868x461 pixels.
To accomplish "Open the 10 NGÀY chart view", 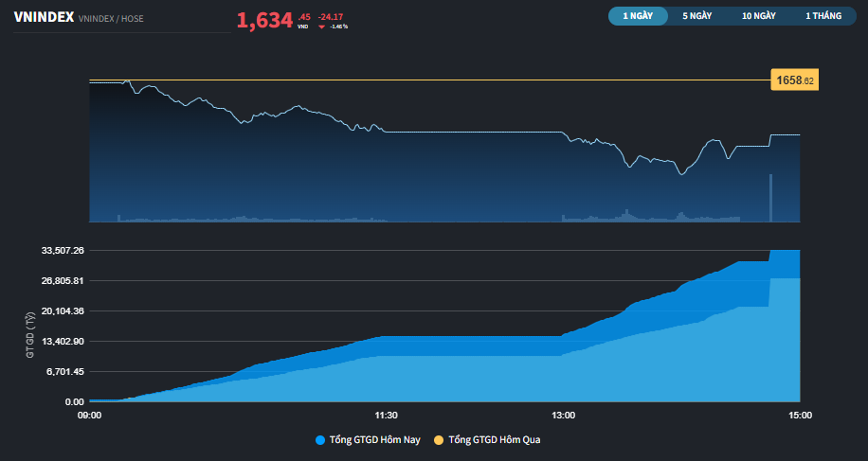I will click(759, 16).
